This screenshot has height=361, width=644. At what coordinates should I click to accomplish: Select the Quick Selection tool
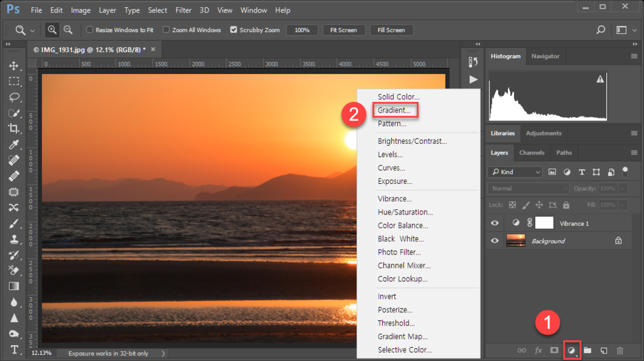pos(13,113)
